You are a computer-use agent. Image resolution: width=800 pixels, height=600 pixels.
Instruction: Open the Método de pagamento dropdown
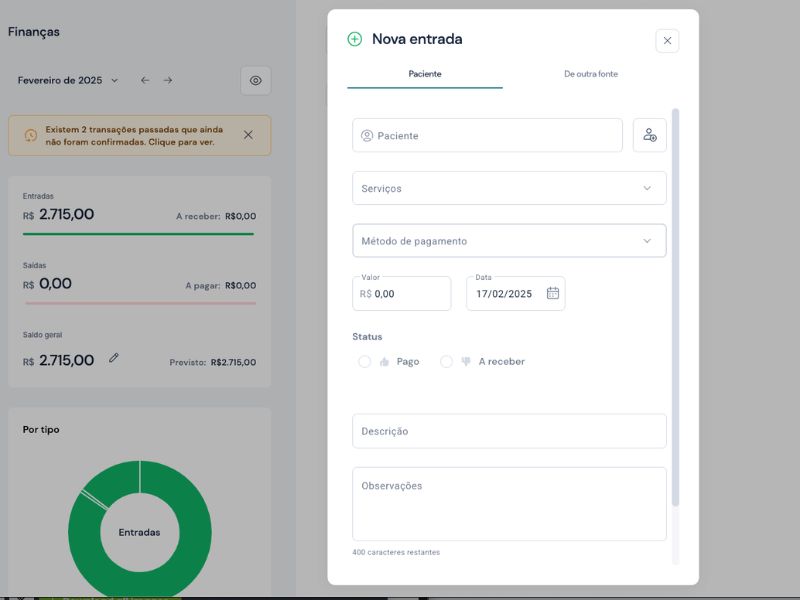tap(509, 241)
